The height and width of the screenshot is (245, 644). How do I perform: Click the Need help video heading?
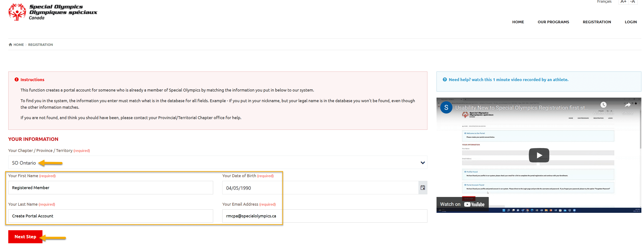[x=508, y=80]
